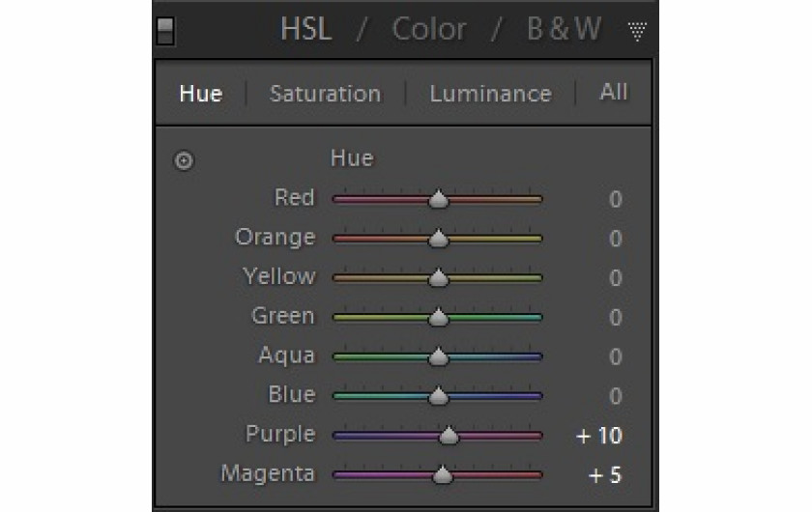Switch to the Luminance tab
This screenshot has width=812, height=512.
pos(490,94)
